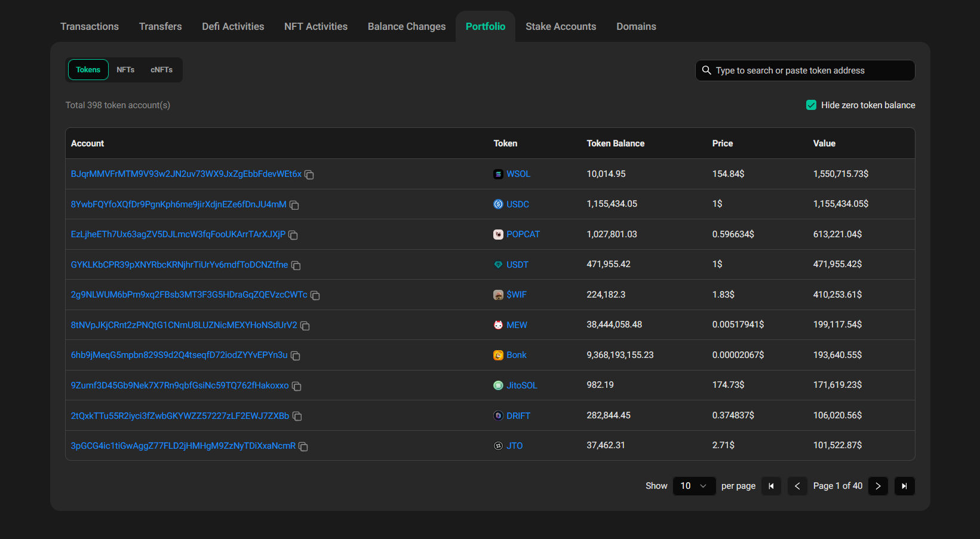
Task: Open the DRIFT token link
Action: (x=518, y=416)
